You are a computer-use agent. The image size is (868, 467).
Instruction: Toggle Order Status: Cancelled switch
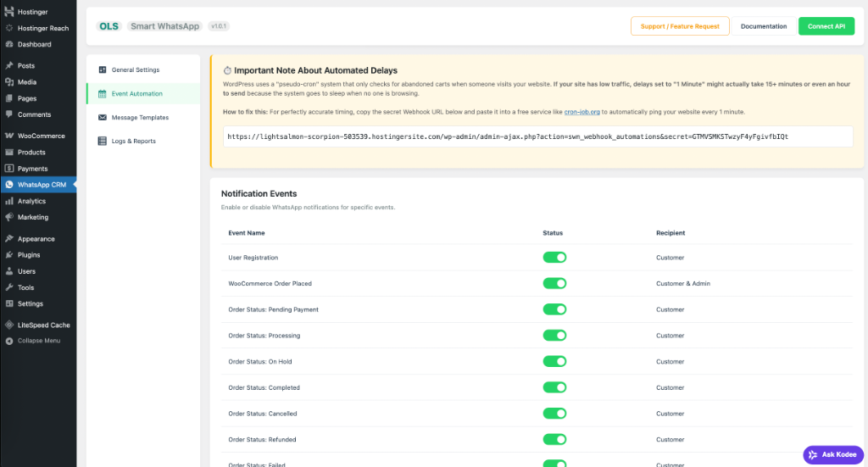tap(554, 414)
